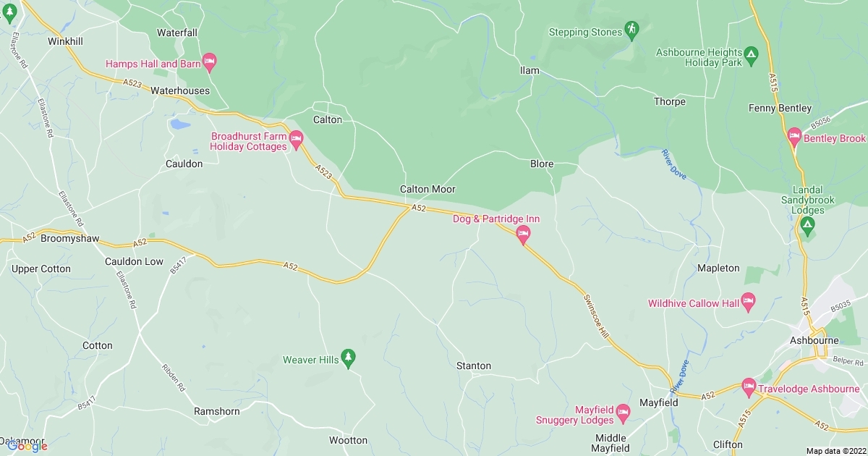Click the Mayfield Snuggery Lodges pin
The image size is (868, 456).
[624, 413]
